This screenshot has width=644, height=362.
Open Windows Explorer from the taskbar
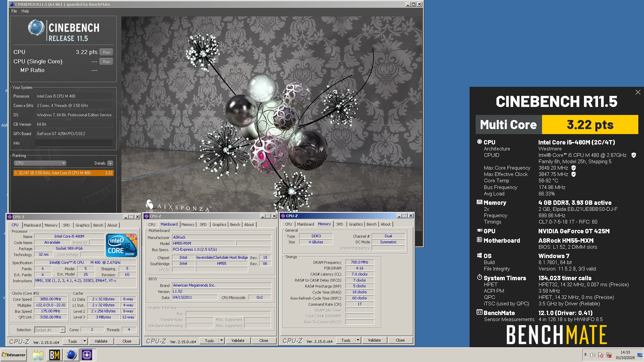[38, 355]
